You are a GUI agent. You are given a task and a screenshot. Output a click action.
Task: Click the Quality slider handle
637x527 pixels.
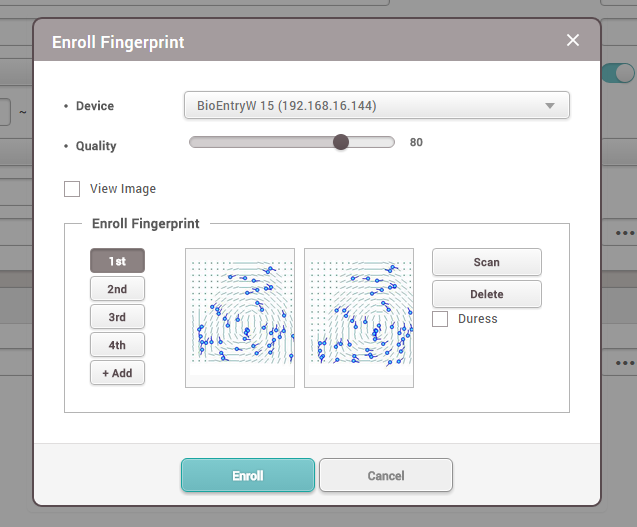[341, 142]
